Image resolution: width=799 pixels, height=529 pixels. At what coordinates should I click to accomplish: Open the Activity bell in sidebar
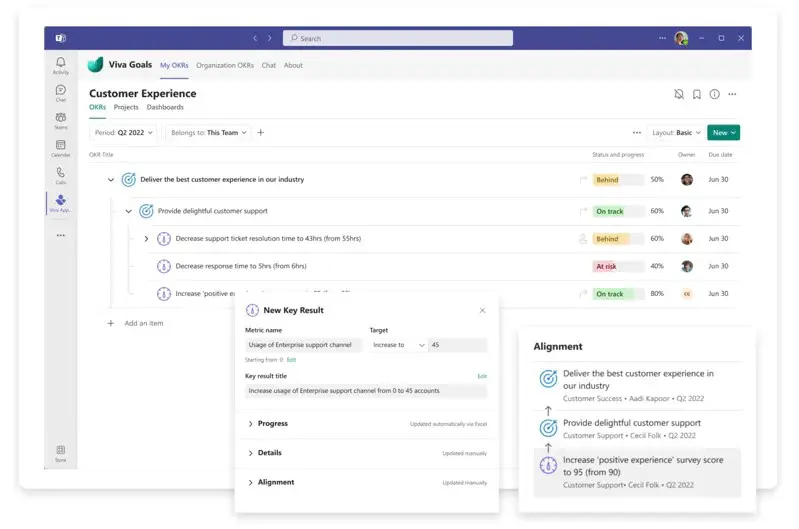click(x=61, y=65)
